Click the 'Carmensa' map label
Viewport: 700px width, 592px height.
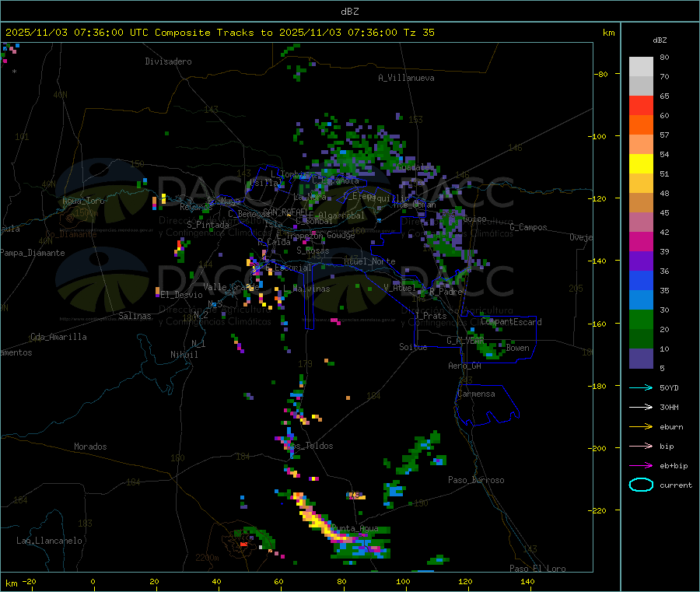[x=476, y=394]
